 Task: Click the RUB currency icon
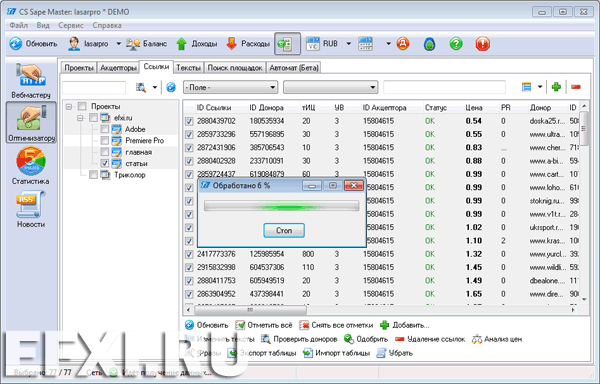tap(313, 44)
